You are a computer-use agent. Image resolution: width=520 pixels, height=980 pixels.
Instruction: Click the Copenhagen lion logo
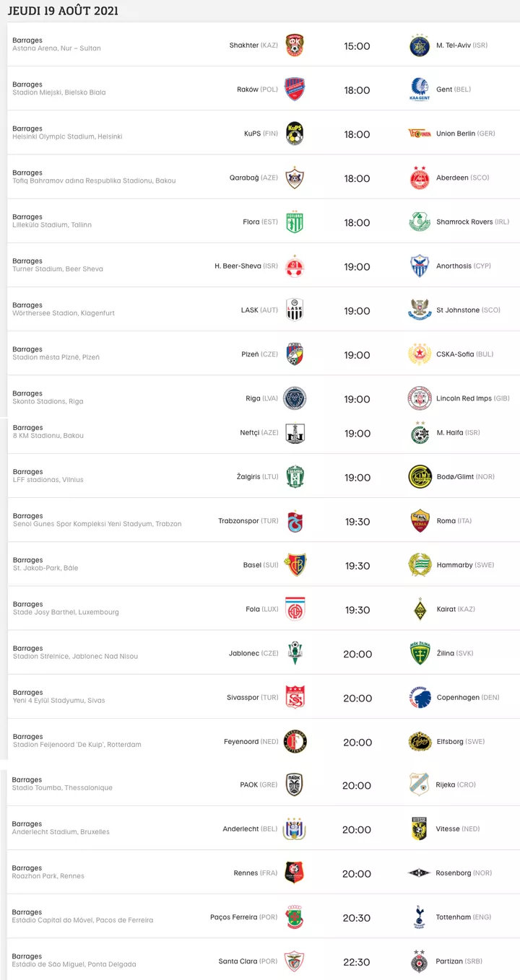click(420, 697)
